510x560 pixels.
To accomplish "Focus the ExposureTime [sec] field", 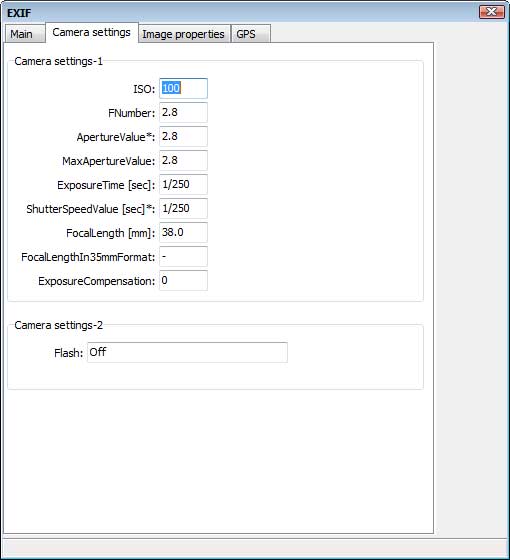I will click(x=183, y=184).
